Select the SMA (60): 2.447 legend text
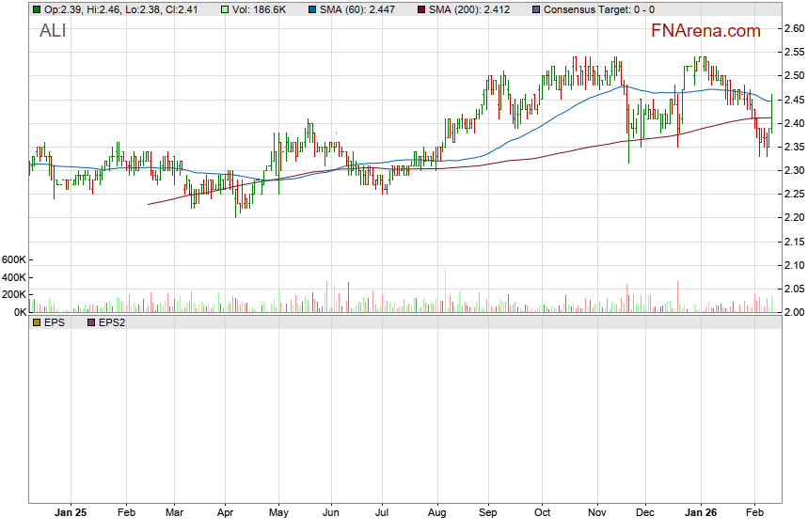Image resolution: width=808 pixels, height=532 pixels. click(x=361, y=9)
